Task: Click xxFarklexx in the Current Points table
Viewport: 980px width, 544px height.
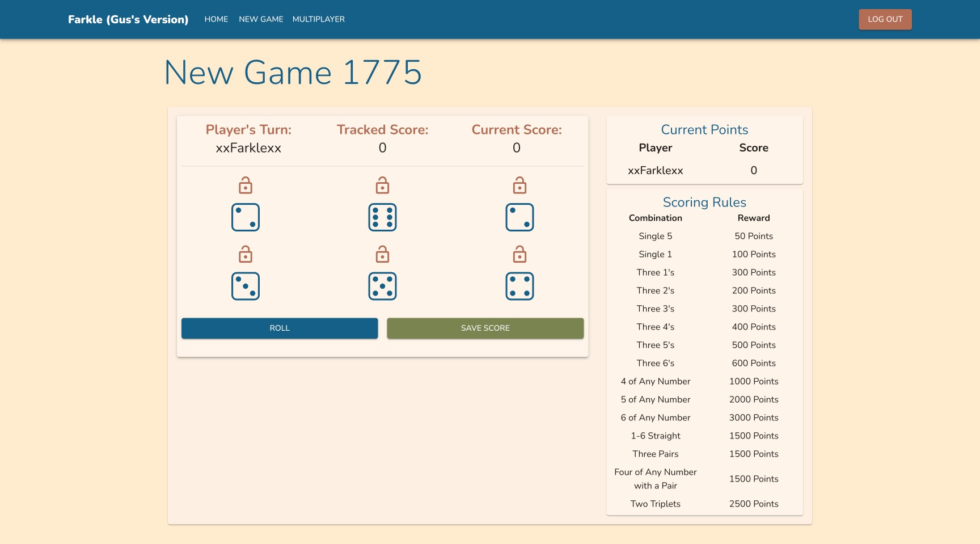Action: (655, 170)
